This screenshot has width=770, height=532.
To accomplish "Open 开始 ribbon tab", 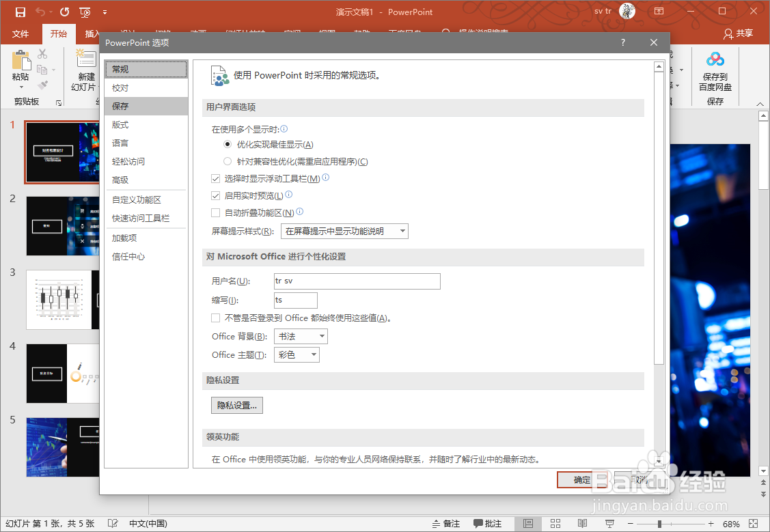I will (x=59, y=34).
